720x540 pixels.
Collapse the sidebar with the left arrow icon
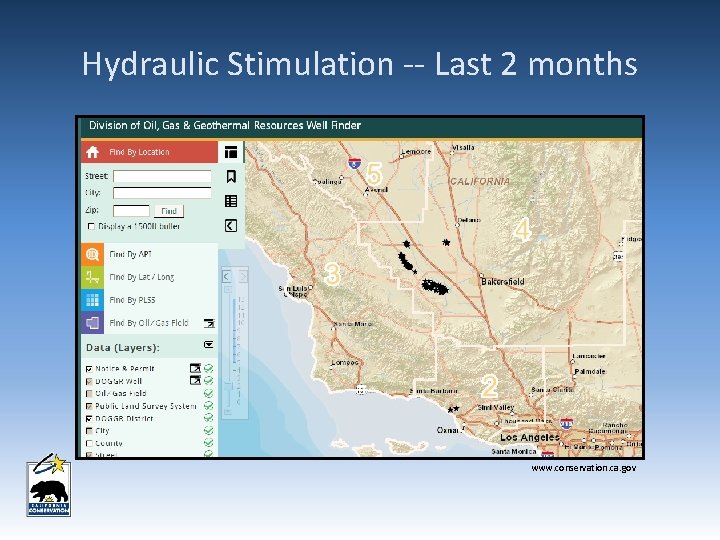[x=231, y=225]
